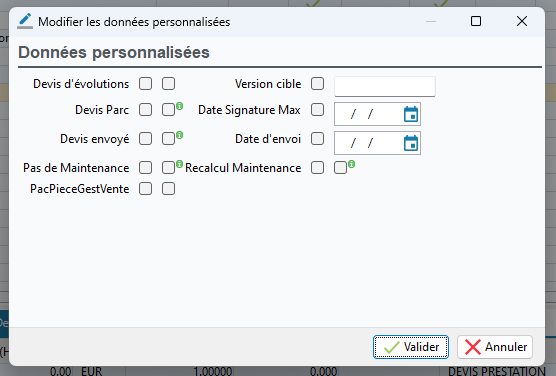
Task: Enable the Version cible checkbox
Action: [317, 84]
